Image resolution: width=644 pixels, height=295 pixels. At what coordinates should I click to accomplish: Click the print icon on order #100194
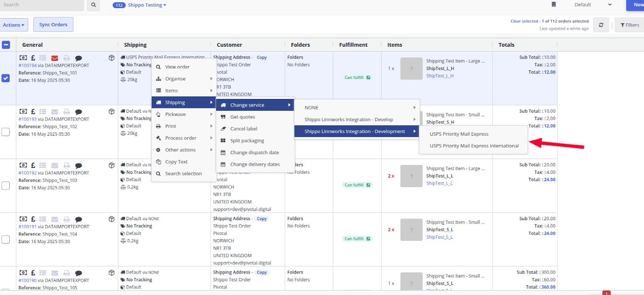[66, 58]
